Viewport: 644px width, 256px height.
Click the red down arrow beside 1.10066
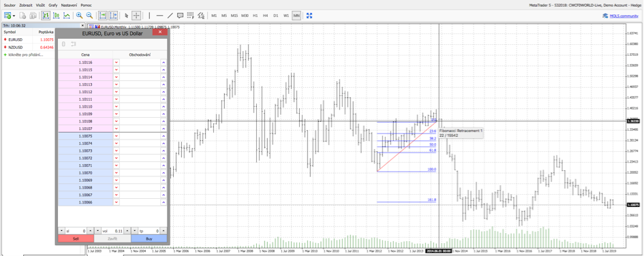point(117,203)
